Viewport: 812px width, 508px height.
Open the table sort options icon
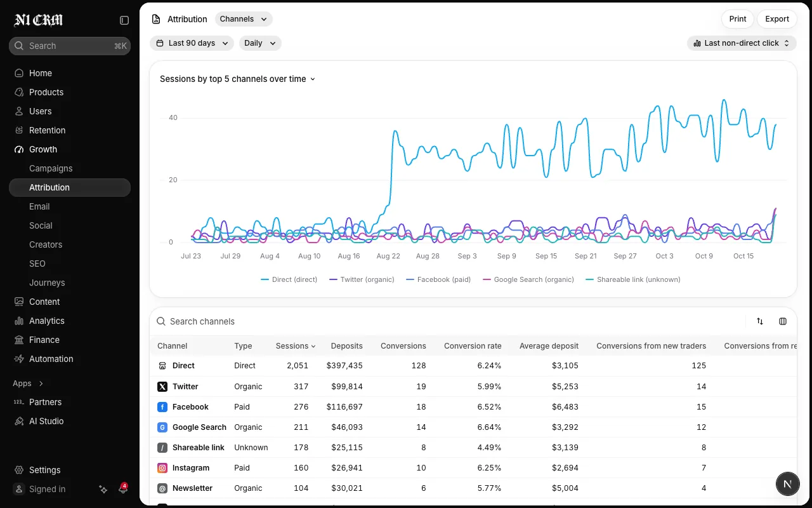[760, 321]
